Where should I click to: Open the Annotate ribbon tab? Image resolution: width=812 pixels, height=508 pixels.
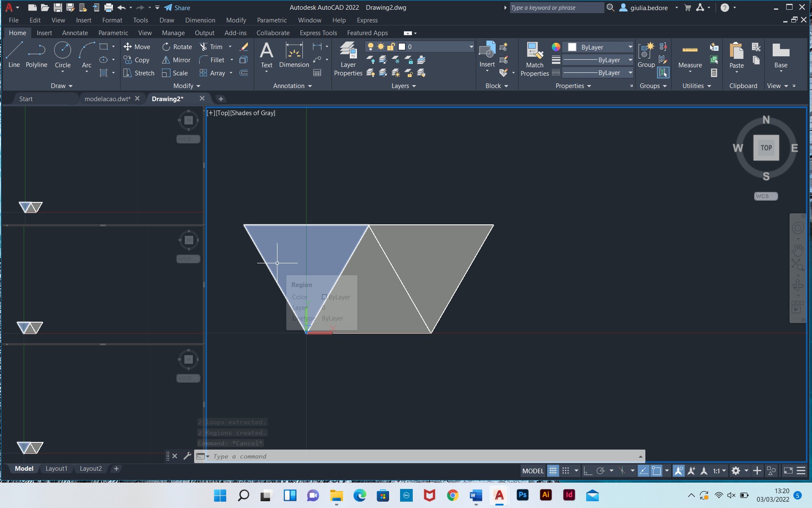[x=75, y=33]
